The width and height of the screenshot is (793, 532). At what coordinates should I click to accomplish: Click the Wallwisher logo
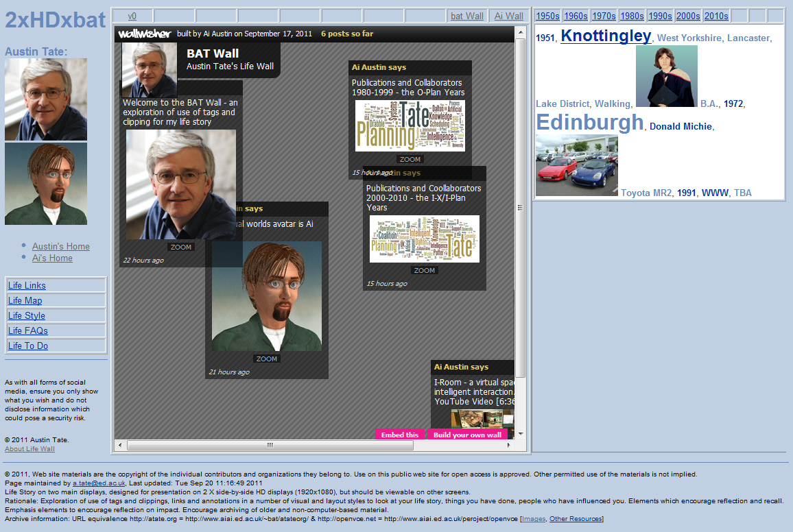point(144,34)
